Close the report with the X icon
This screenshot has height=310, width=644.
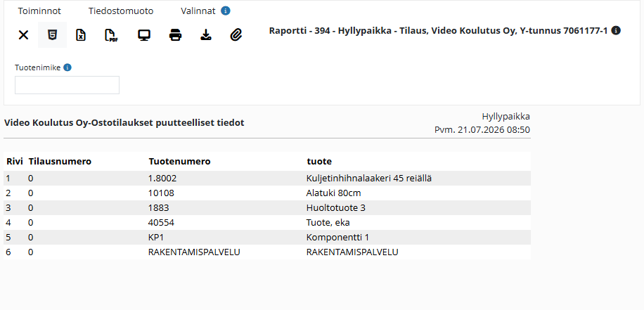(x=23, y=35)
